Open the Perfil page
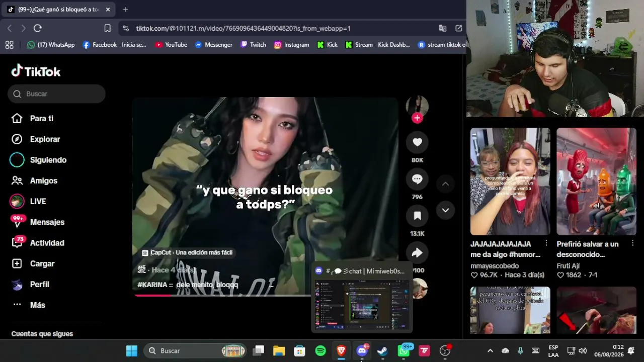The width and height of the screenshot is (644, 362). coord(30,284)
